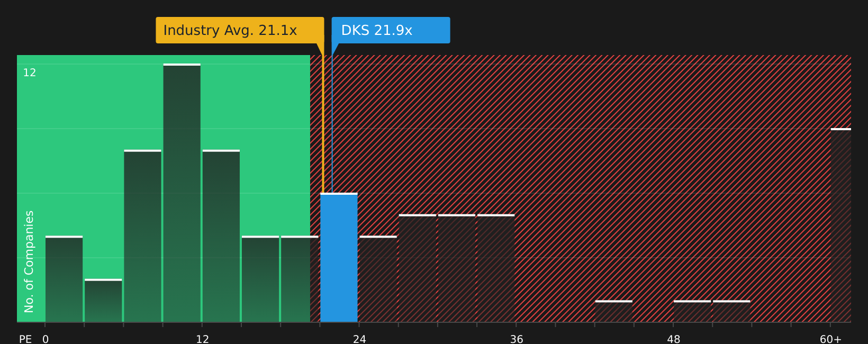Viewport: 868px width, 344px height.
Task: Select the hatched bar for PE 30 to 33
Action: tap(457, 268)
